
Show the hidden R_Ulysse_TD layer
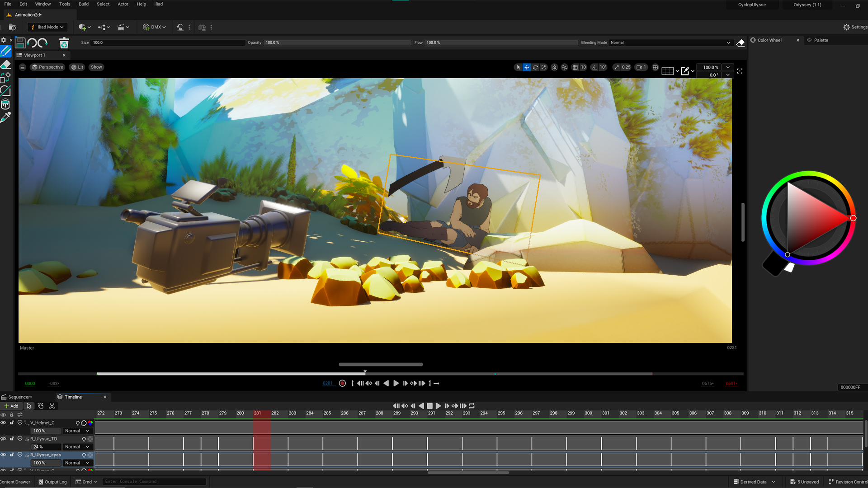[3, 439]
